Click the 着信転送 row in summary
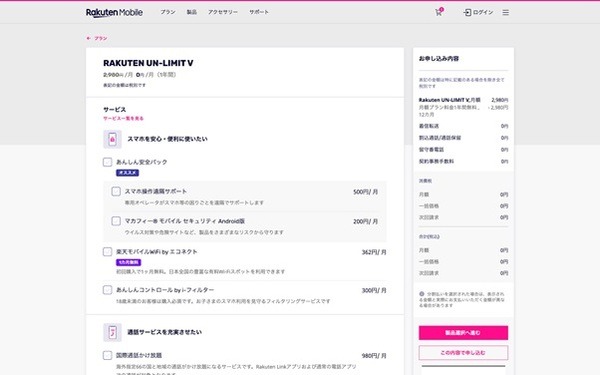Image resolution: width=600 pixels, height=375 pixels. click(x=463, y=126)
